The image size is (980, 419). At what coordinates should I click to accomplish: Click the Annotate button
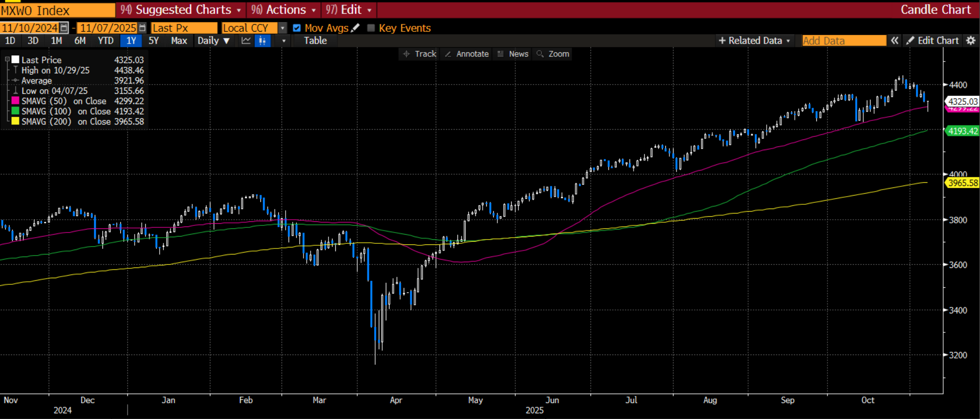tap(467, 54)
